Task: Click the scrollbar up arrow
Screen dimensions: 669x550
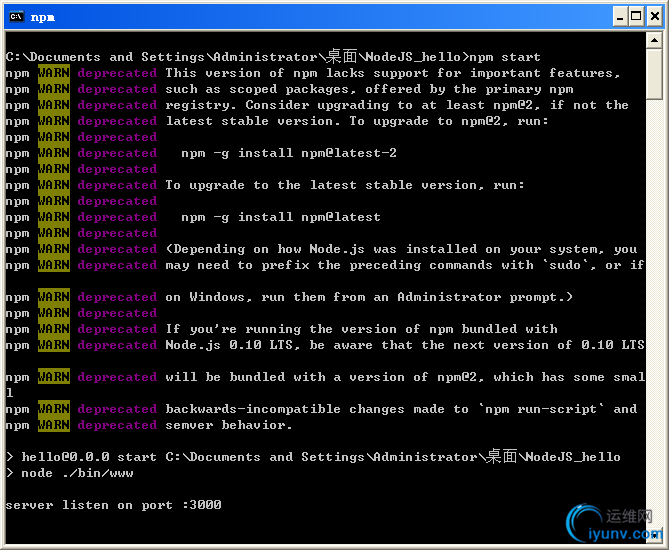Action: (654, 41)
